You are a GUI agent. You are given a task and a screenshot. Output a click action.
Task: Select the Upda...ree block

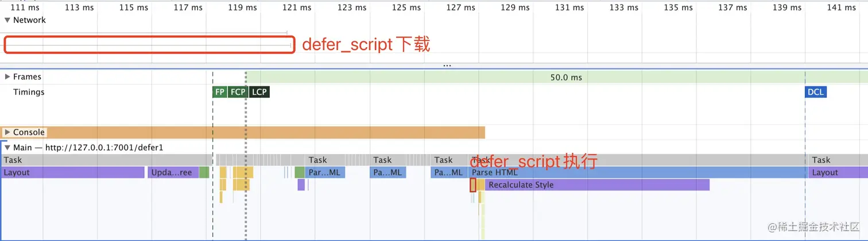pos(173,173)
